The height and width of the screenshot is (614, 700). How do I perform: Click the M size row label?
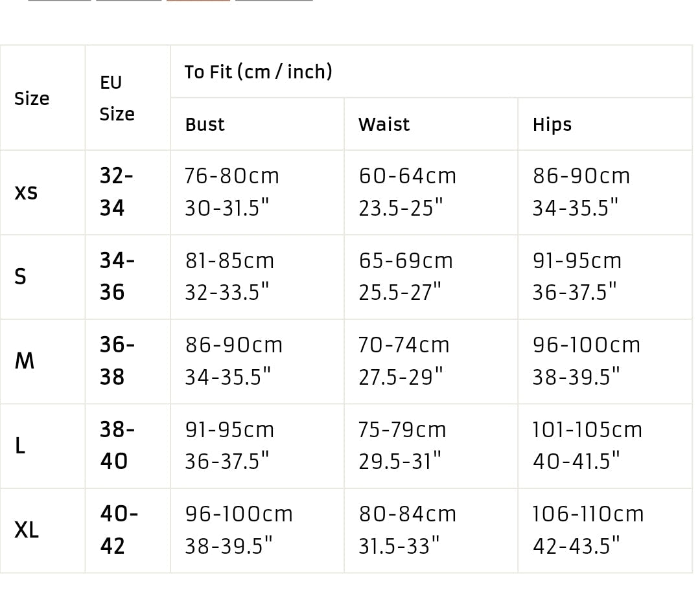pyautogui.click(x=25, y=361)
